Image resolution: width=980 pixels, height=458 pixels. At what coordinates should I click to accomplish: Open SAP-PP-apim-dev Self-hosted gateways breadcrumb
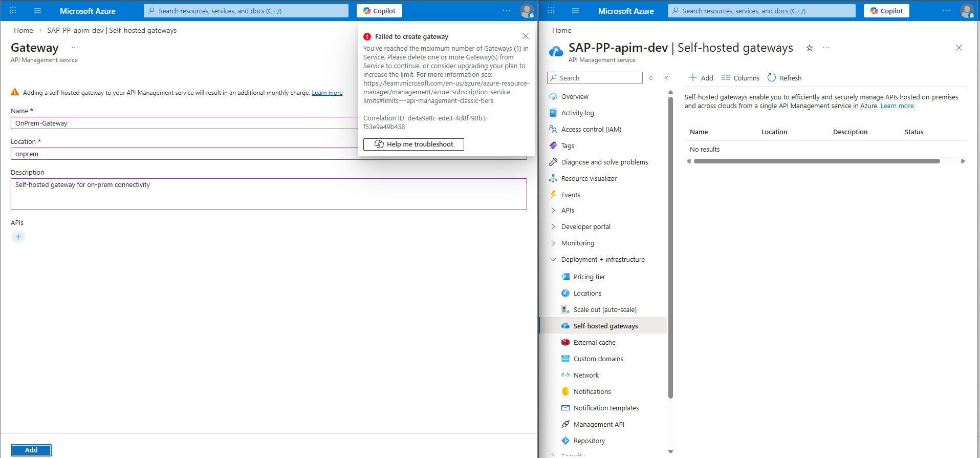pos(112,30)
